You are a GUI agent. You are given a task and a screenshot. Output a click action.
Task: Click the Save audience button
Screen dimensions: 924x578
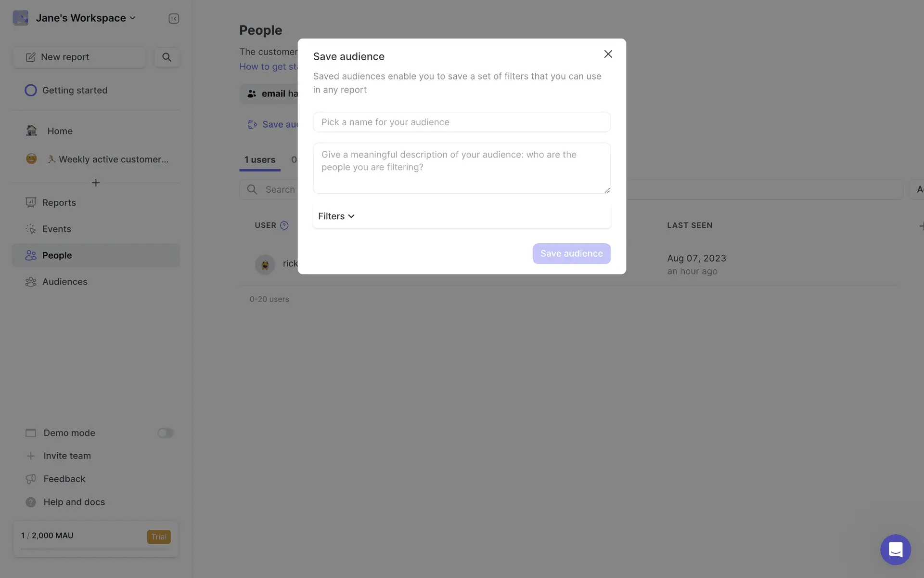coord(571,254)
